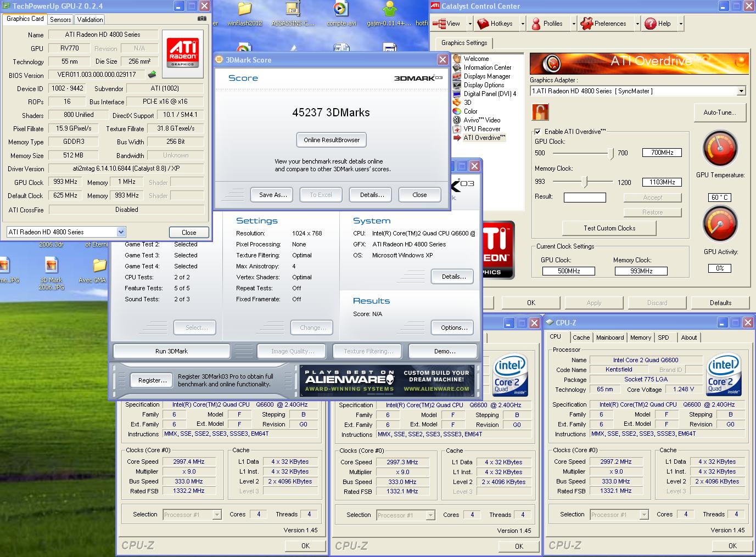The image size is (756, 557).
Task: Click Online ResultBrowser button
Action: tap(332, 140)
